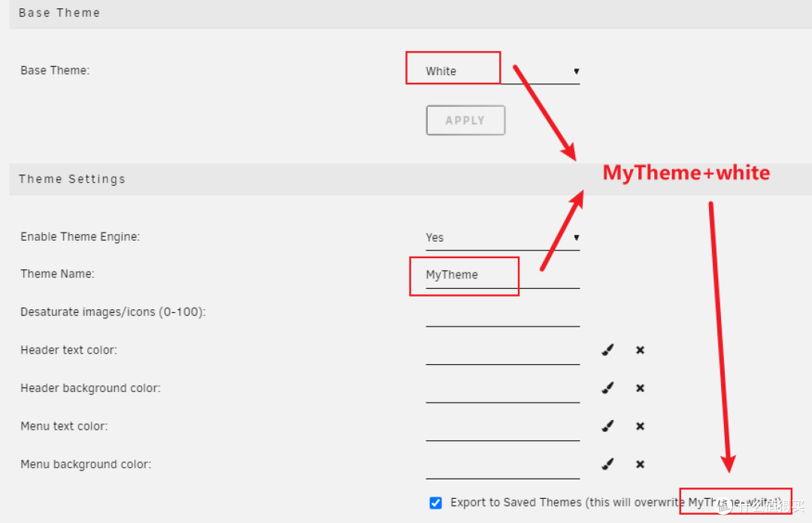The width and height of the screenshot is (812, 523).
Task: Clear the Menu background color value
Action: coord(640,464)
